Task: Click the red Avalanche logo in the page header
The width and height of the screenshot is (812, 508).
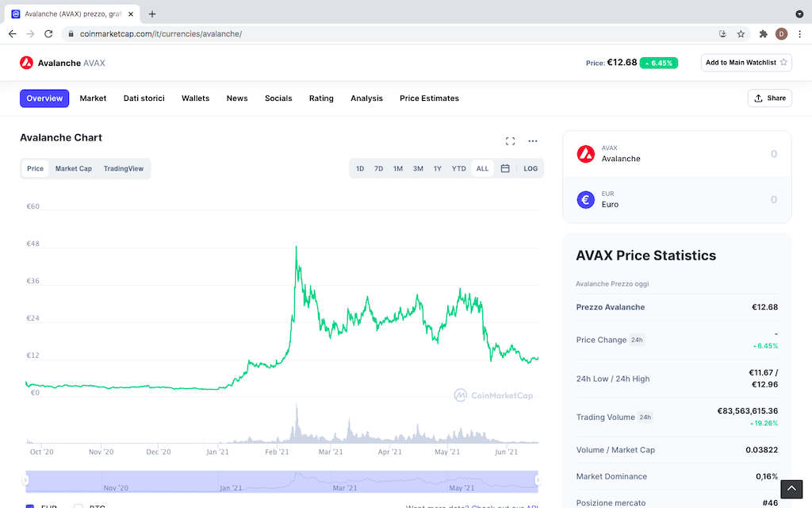Action: (26, 63)
